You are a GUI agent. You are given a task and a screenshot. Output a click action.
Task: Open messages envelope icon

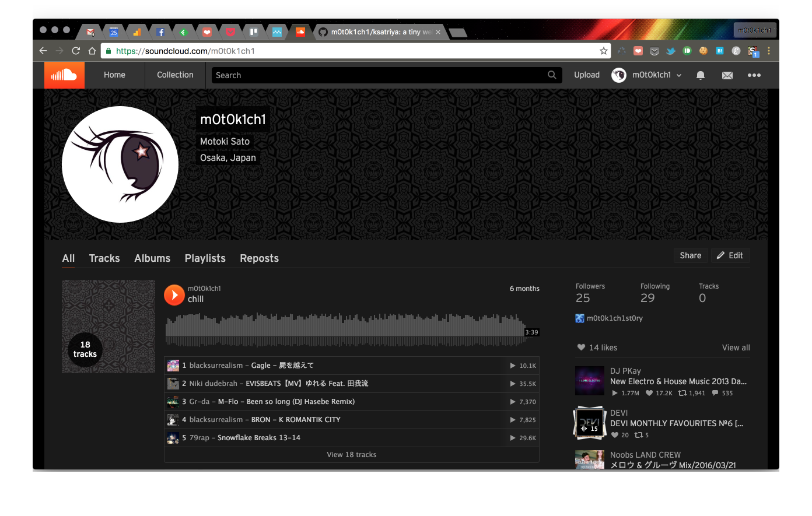tap(727, 75)
